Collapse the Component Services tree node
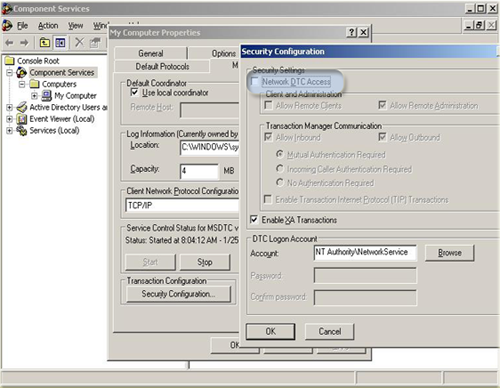This screenshot has height=388, width=500. pyautogui.click(x=10, y=72)
